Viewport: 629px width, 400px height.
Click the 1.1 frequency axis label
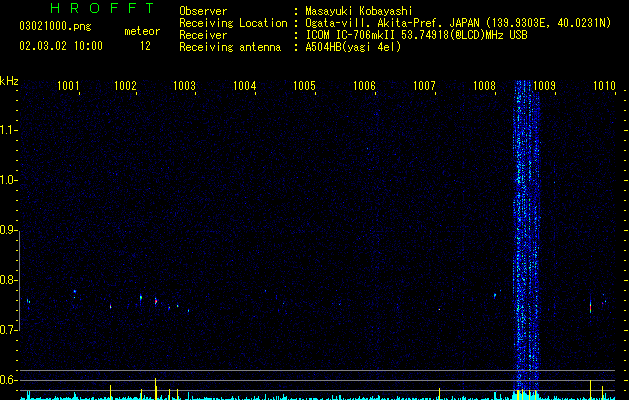[x=9, y=130]
